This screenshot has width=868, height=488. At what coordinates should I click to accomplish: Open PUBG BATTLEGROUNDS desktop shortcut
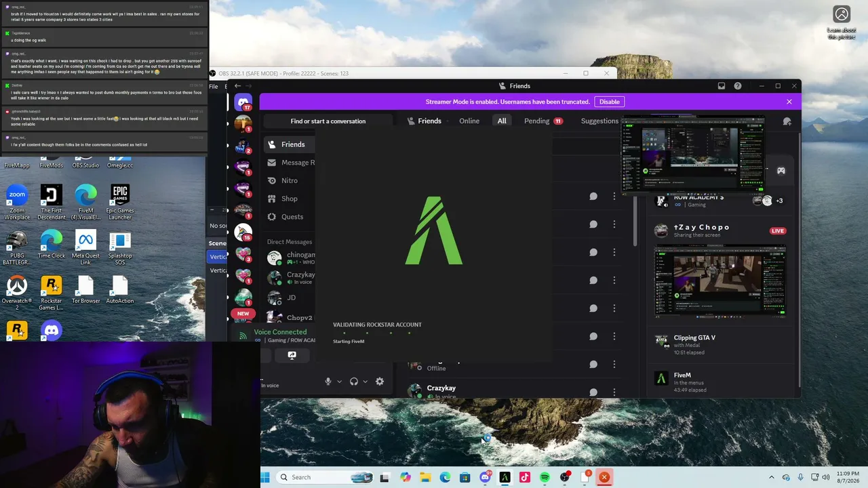tap(17, 248)
